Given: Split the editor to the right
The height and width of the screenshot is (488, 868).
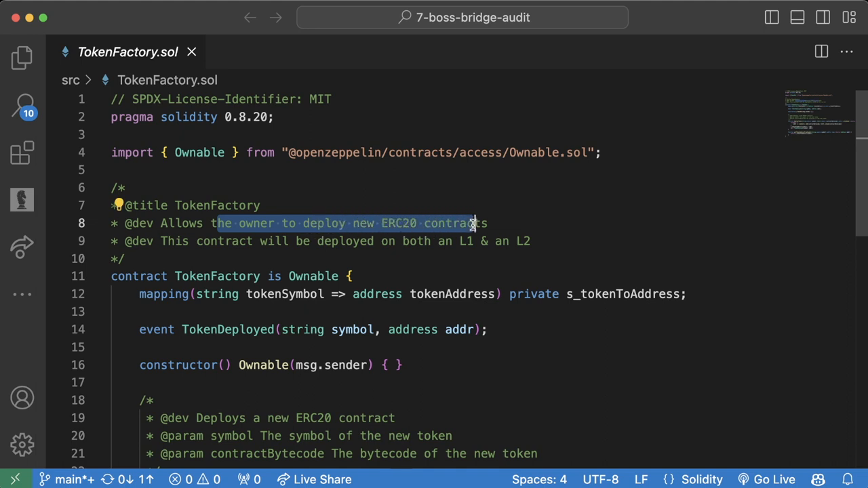Looking at the screenshot, I should click(x=821, y=52).
